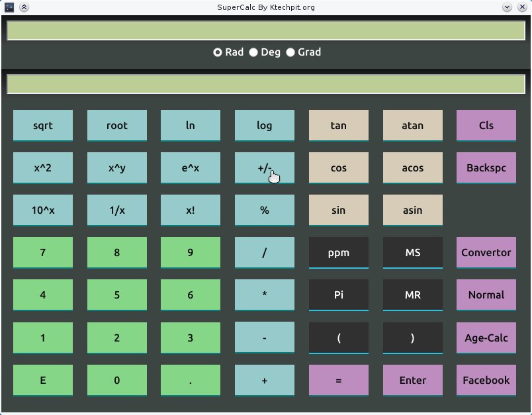The width and height of the screenshot is (532, 415).
Task: Click the % percent button
Action: click(265, 210)
